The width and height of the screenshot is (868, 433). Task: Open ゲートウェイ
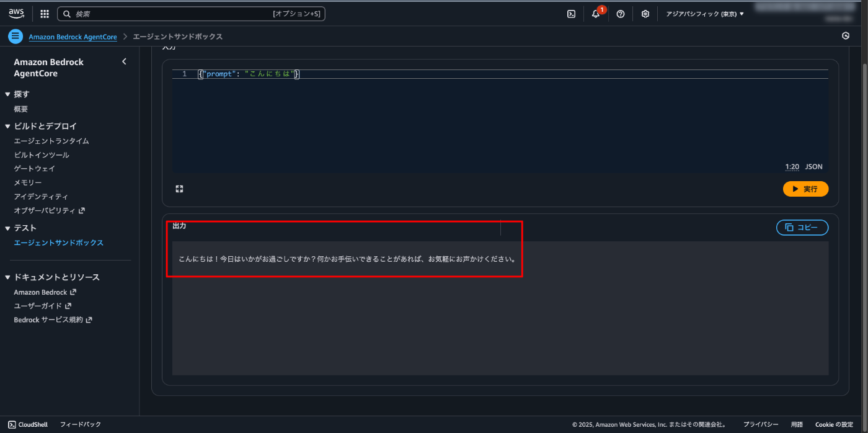[x=35, y=169]
